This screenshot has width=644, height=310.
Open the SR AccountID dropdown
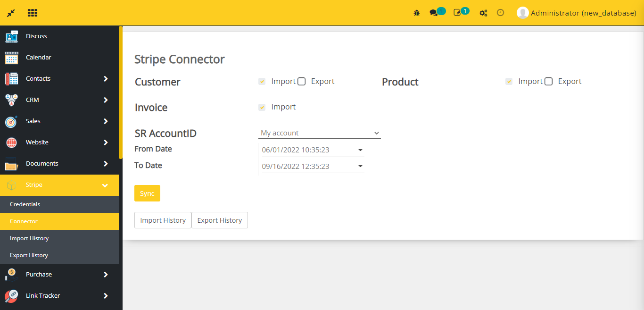tap(319, 133)
